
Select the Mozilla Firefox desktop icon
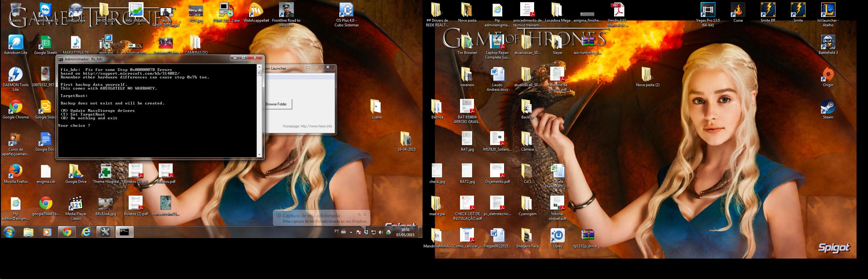tap(15, 173)
